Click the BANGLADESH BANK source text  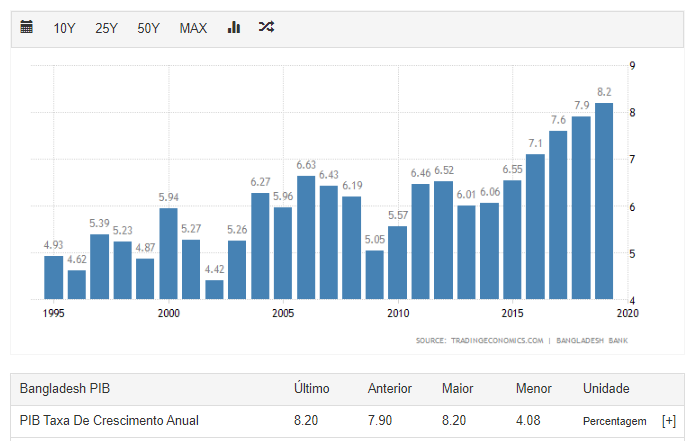(x=599, y=341)
